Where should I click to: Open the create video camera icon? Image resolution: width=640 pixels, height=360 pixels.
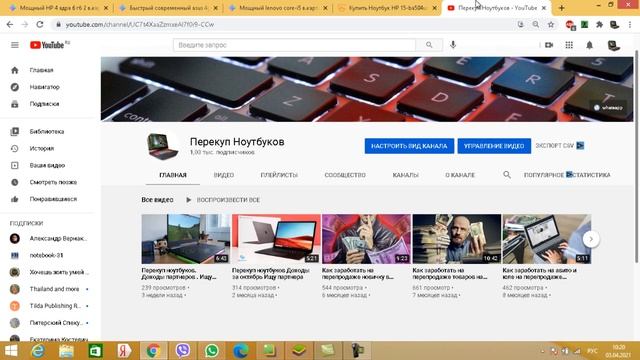(549, 45)
